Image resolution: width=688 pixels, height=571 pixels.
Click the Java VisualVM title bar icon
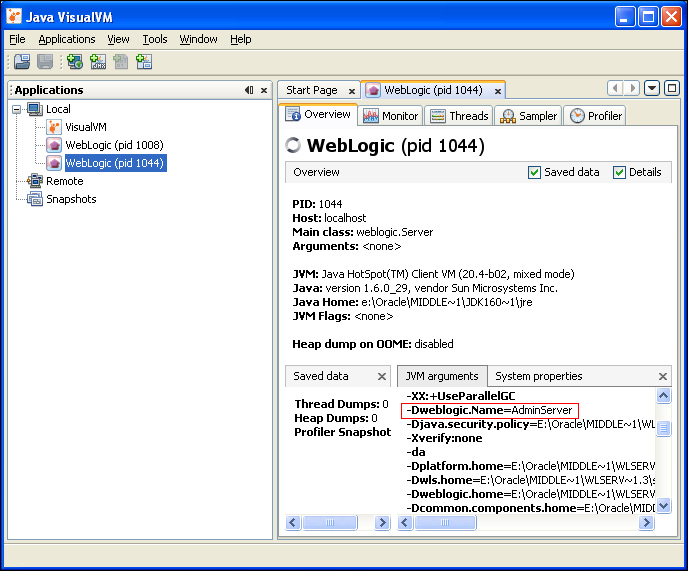click(14, 16)
